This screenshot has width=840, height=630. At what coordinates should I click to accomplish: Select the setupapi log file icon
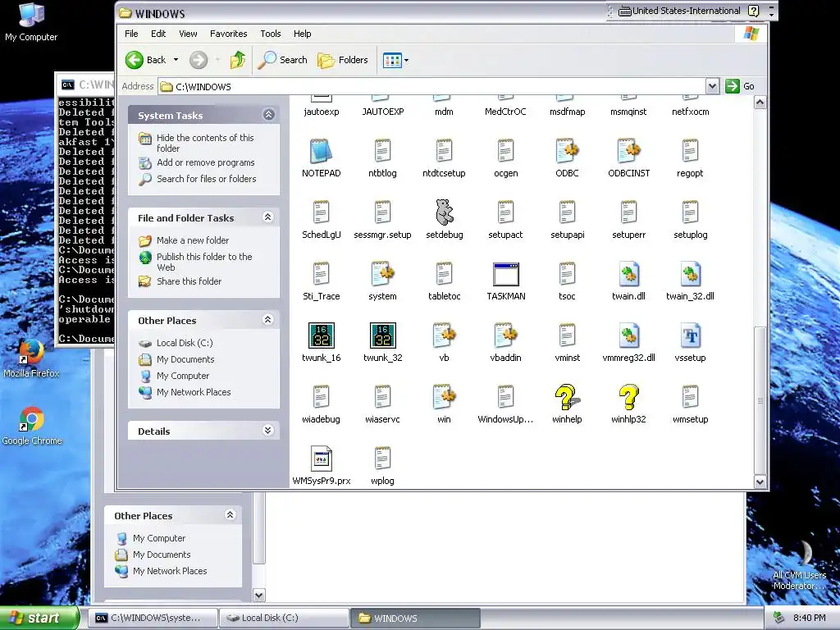pos(567,212)
